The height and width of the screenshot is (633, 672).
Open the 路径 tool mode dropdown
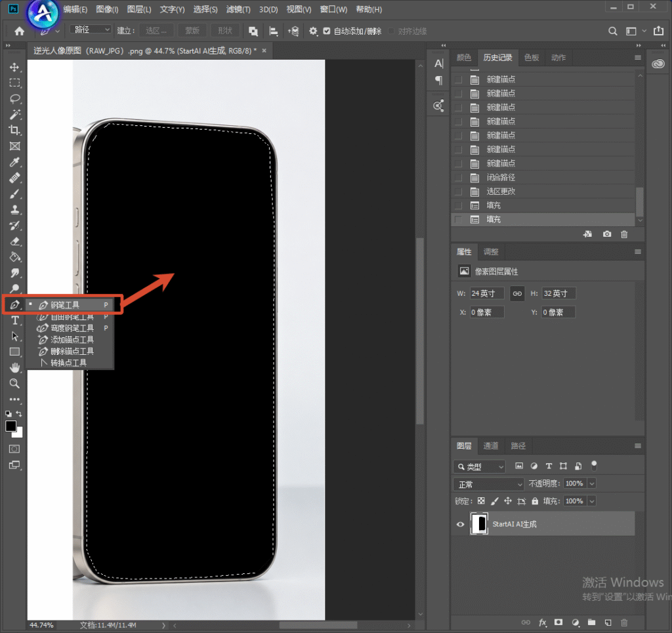click(91, 30)
